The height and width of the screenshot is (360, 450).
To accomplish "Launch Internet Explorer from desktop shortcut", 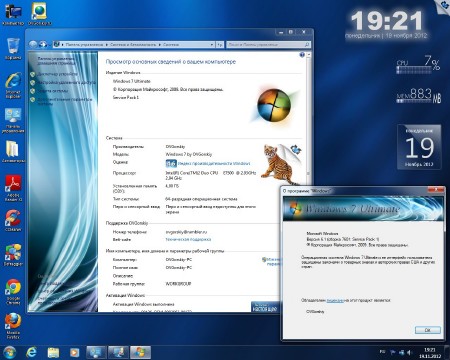I will click(x=13, y=85).
